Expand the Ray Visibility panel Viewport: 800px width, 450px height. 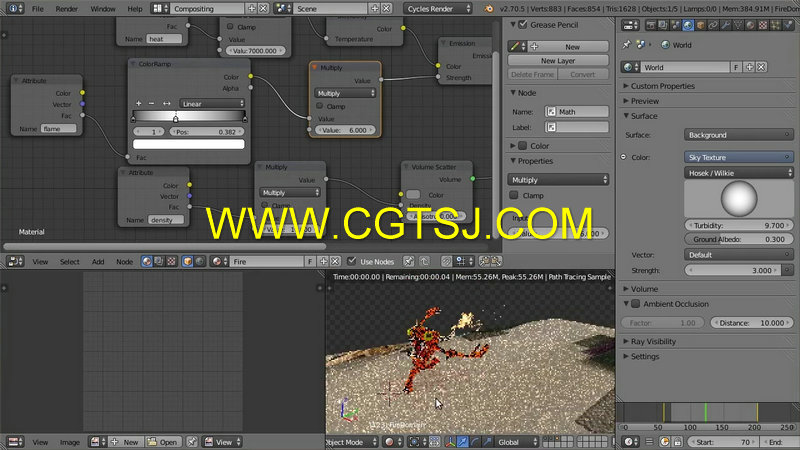(653, 341)
